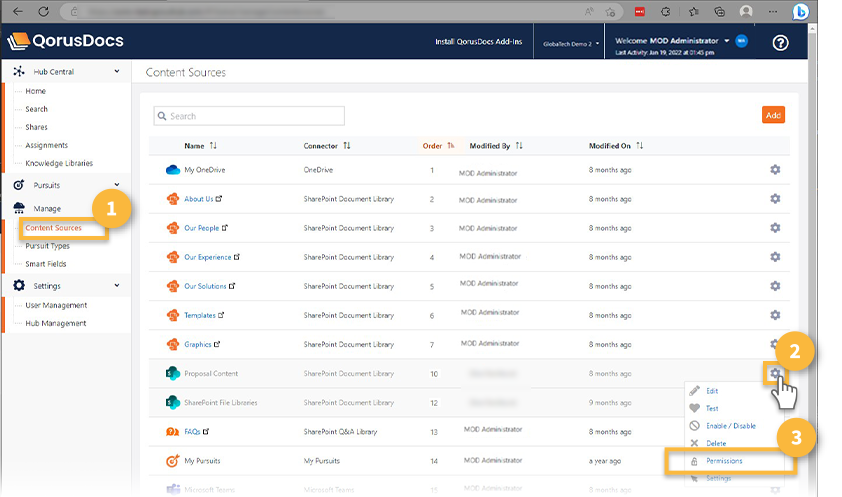Click the My Pursuits target icon

point(172,461)
